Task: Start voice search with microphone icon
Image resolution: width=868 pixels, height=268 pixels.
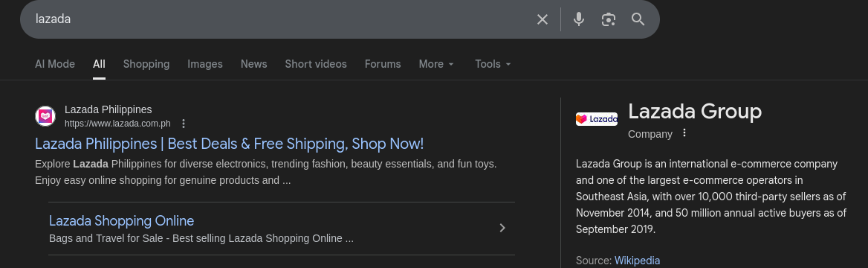Action: (578, 19)
